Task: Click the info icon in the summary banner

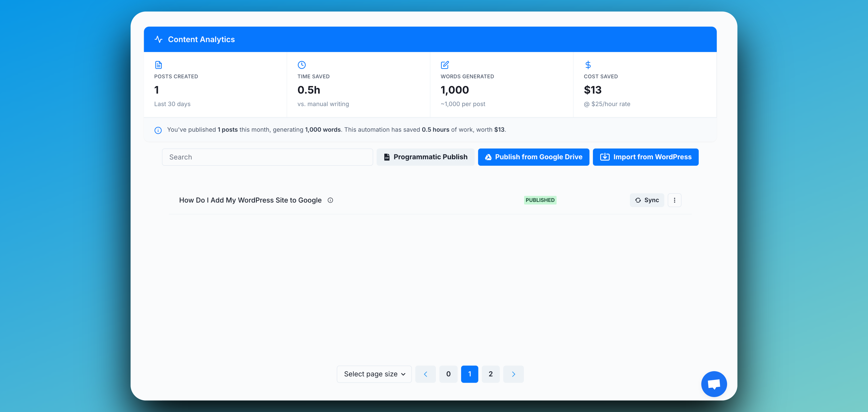Action: (x=158, y=130)
